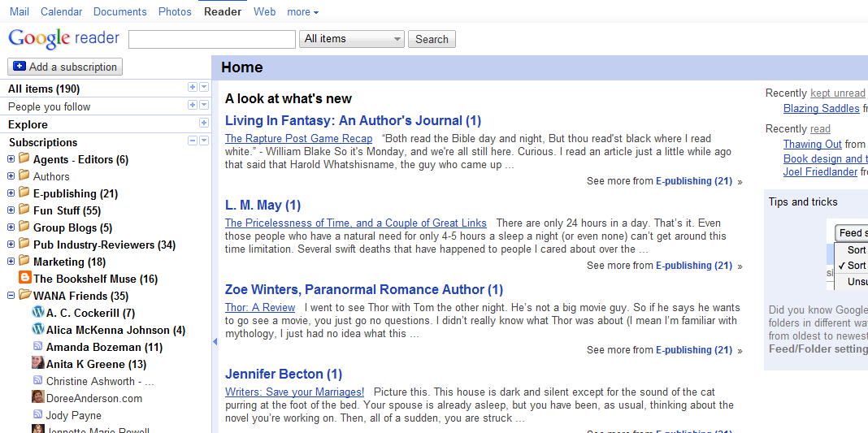Open Mail in the top navigation
Viewport: 868px width, 433px height.
click(20, 11)
